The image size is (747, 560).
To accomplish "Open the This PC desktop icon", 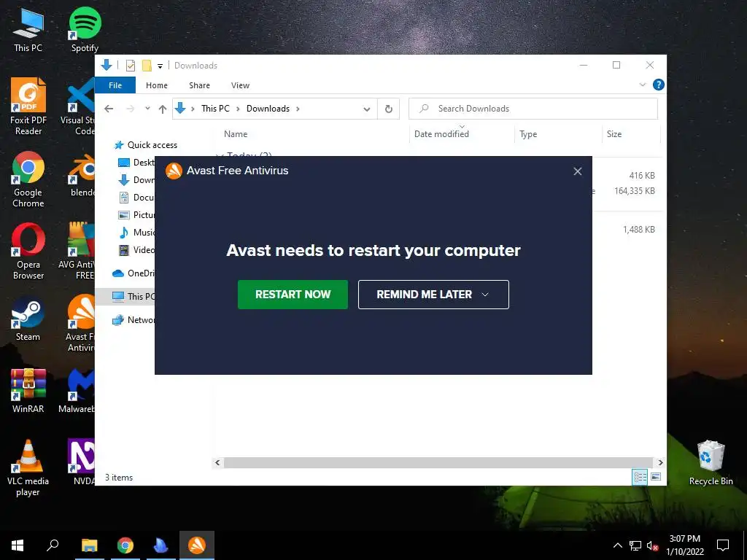I will pos(28,29).
